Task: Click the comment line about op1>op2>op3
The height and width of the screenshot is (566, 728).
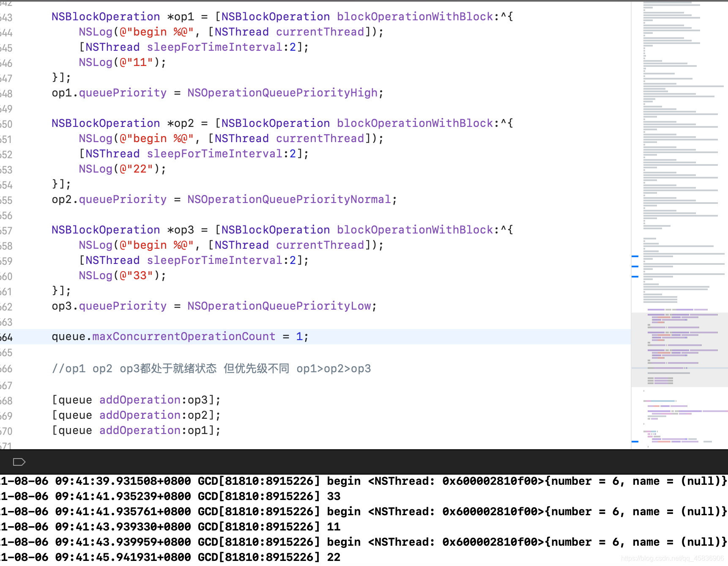Action: coord(211,368)
